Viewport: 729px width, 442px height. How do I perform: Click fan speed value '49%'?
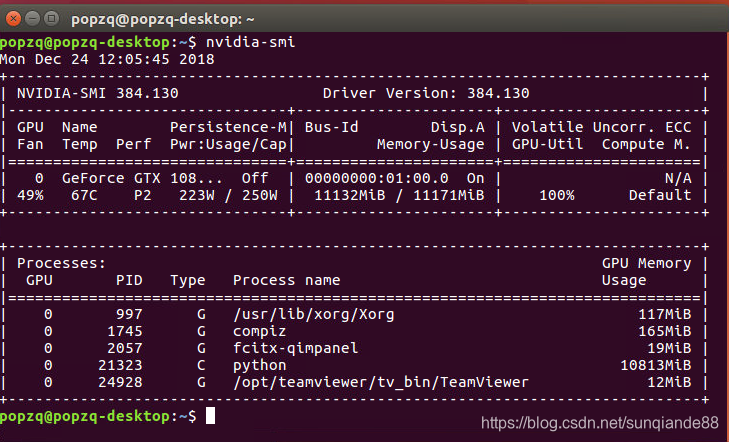click(x=30, y=195)
